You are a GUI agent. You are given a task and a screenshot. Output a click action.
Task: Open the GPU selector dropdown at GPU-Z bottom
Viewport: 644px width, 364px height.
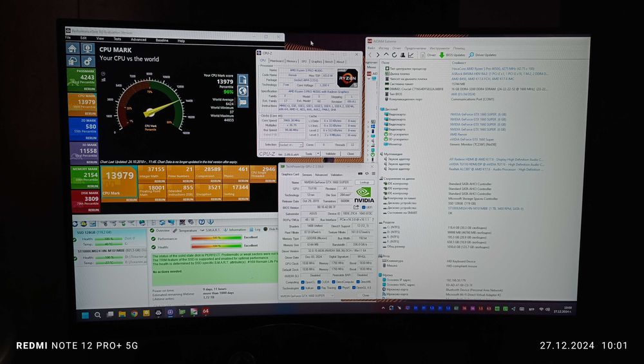(x=307, y=296)
